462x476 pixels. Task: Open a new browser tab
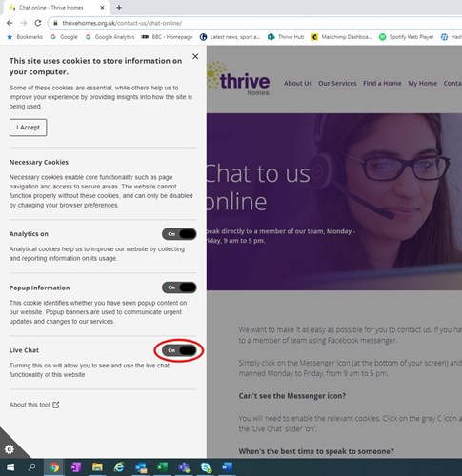119,8
